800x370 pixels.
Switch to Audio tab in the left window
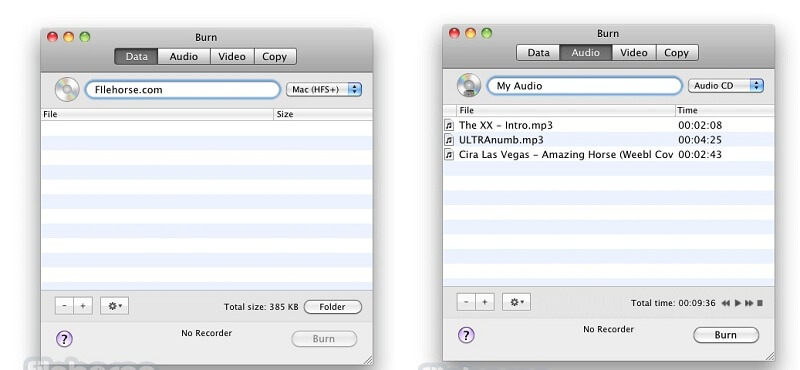[184, 57]
